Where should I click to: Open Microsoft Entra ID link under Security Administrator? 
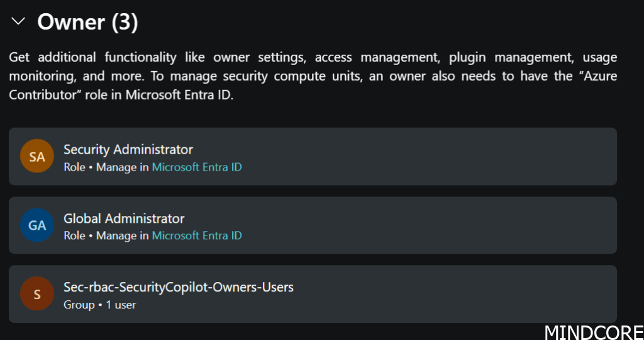coord(197,167)
